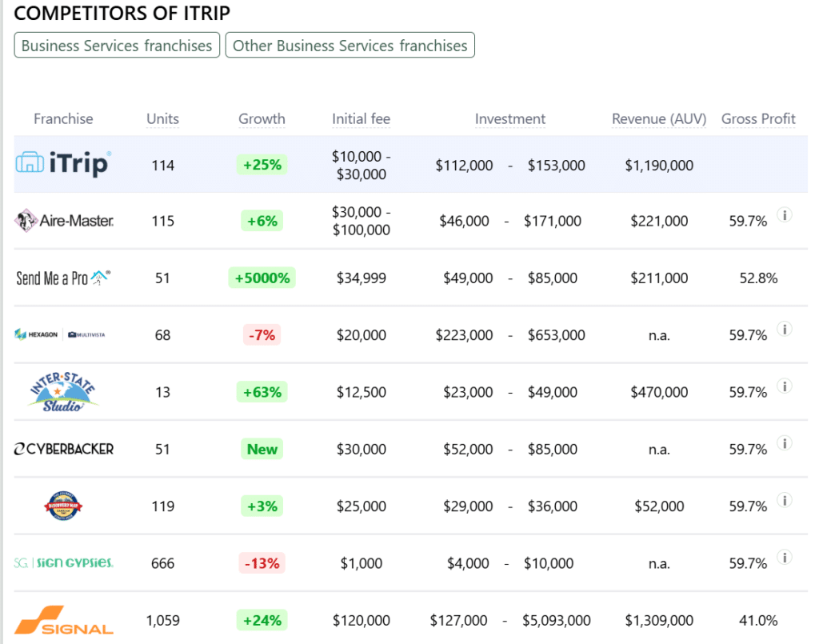Open the Aire-Master franchise logo
Screen dimensions: 819x644
[x=64, y=221]
